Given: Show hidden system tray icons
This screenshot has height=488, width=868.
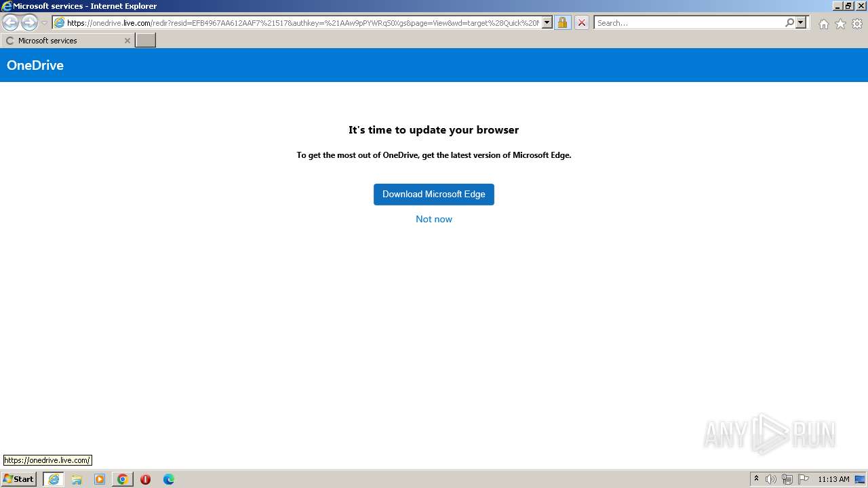Looking at the screenshot, I should point(756,479).
